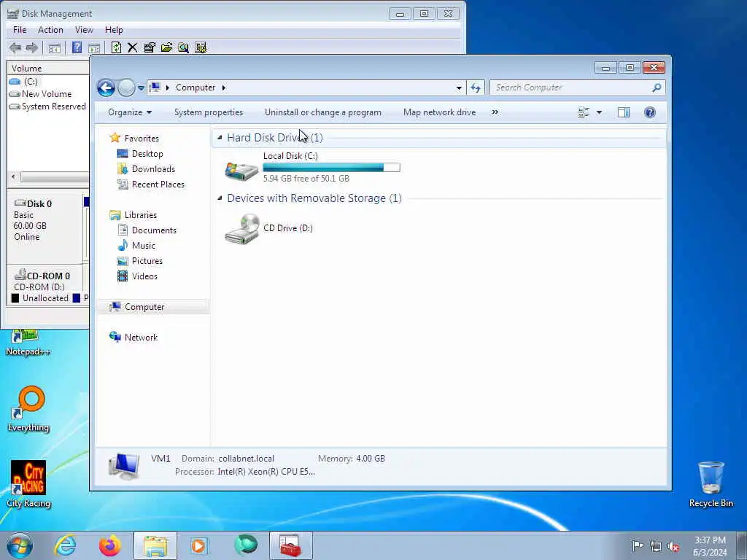747x560 pixels.
Task: Click the Volume column header in Disk Management
Action: (x=48, y=68)
